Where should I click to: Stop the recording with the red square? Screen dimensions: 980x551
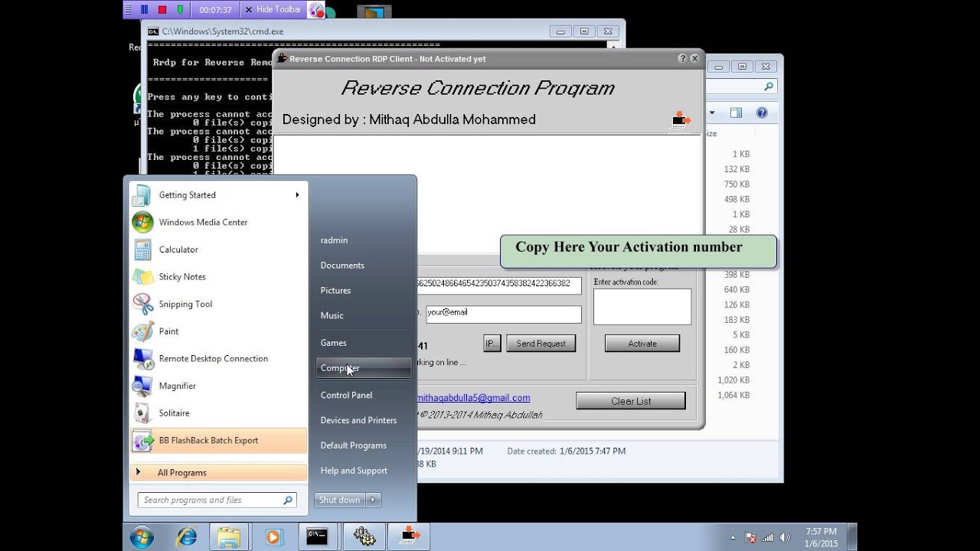[162, 10]
